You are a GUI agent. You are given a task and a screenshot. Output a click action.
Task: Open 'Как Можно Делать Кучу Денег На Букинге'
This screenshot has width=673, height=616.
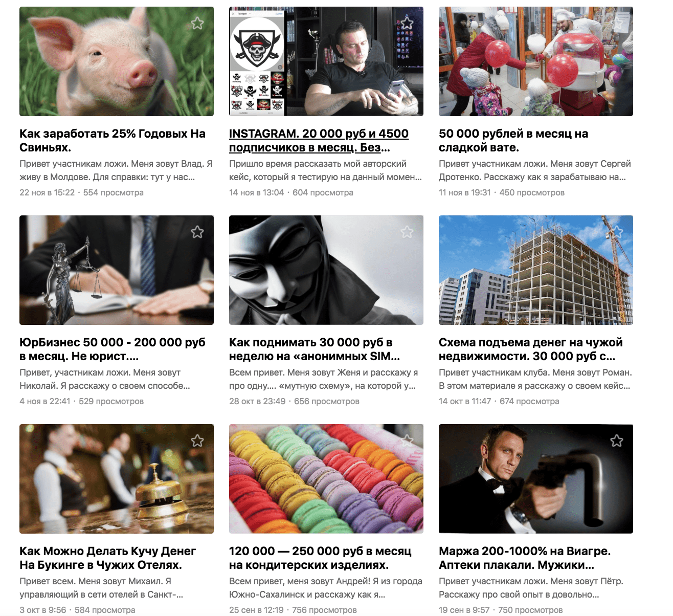pyautogui.click(x=108, y=558)
